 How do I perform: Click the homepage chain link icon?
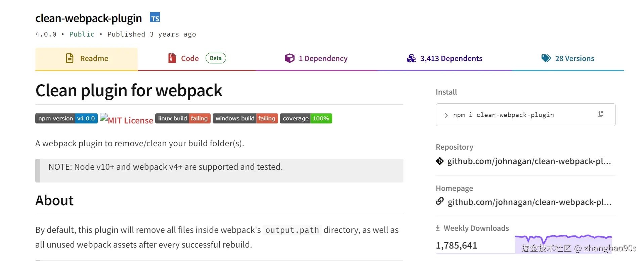click(x=440, y=201)
